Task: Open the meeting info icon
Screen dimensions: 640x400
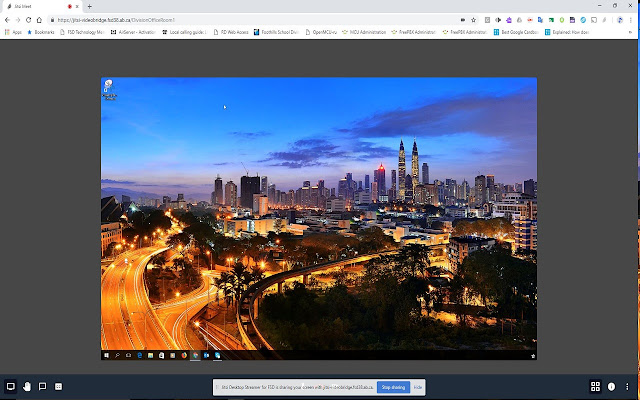Action: [611, 386]
